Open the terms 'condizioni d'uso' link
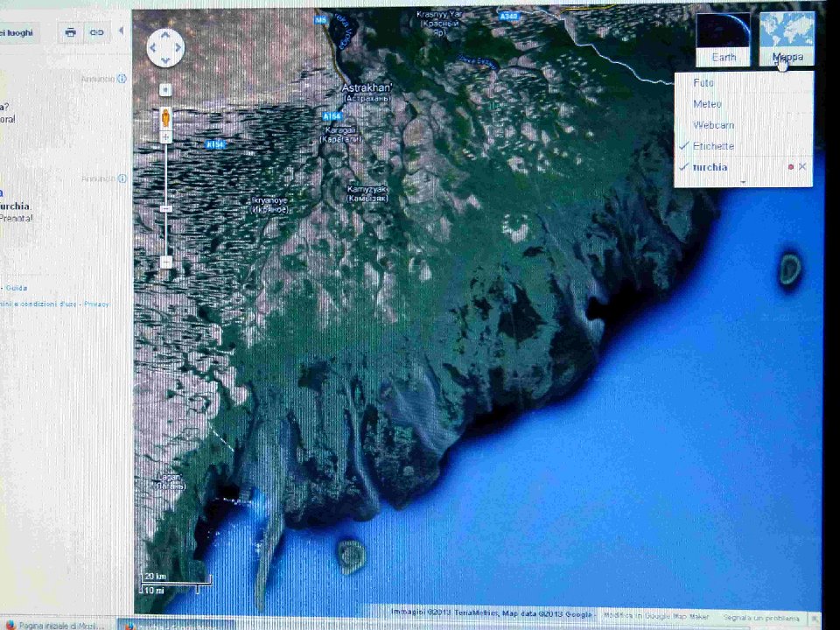The image size is (840, 630). pos(49,304)
